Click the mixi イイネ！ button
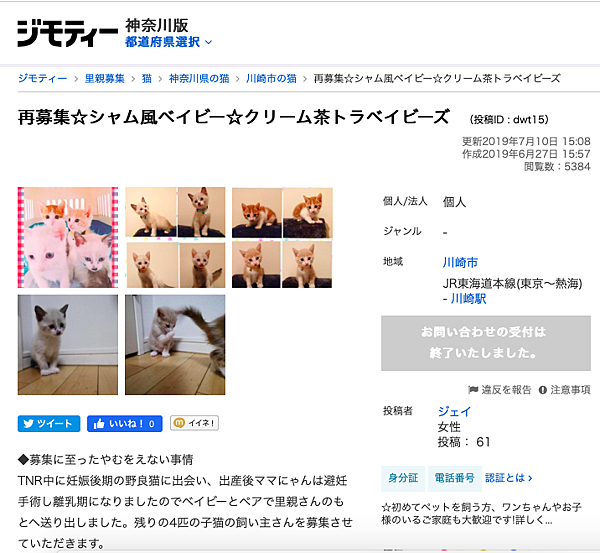This screenshot has width=600, height=553. pyautogui.click(x=194, y=423)
